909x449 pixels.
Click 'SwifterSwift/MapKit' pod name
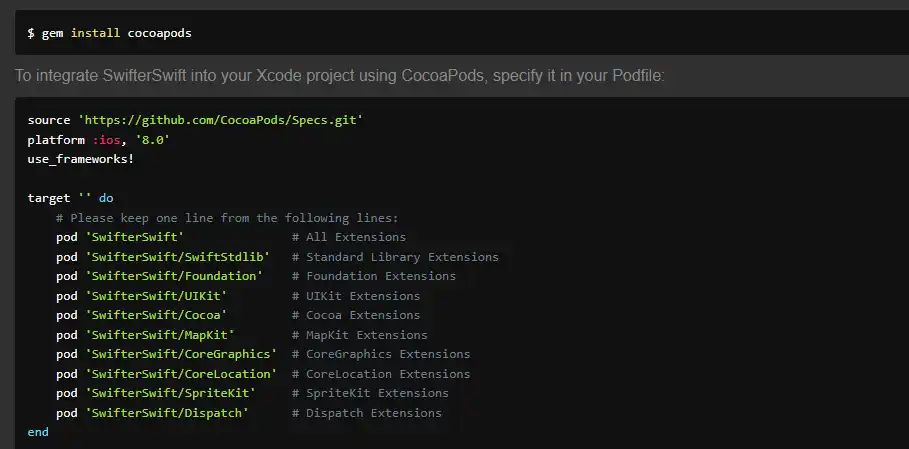[159, 335]
